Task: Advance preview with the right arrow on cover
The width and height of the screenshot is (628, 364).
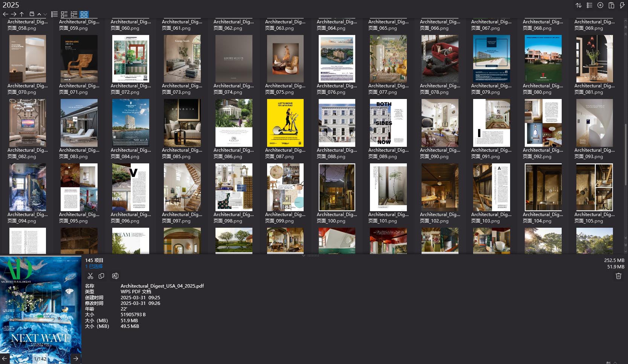Action: (75, 358)
